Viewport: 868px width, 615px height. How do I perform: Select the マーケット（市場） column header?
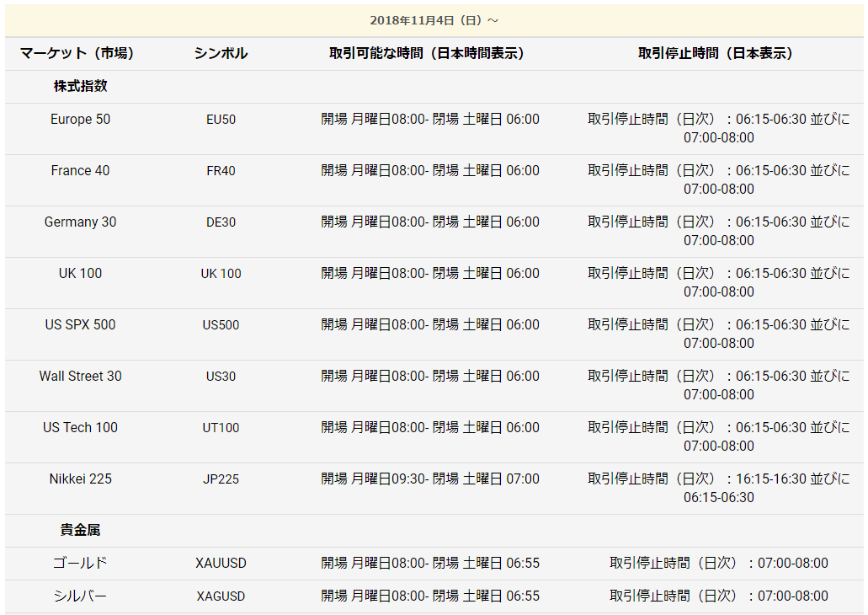pyautogui.click(x=77, y=53)
